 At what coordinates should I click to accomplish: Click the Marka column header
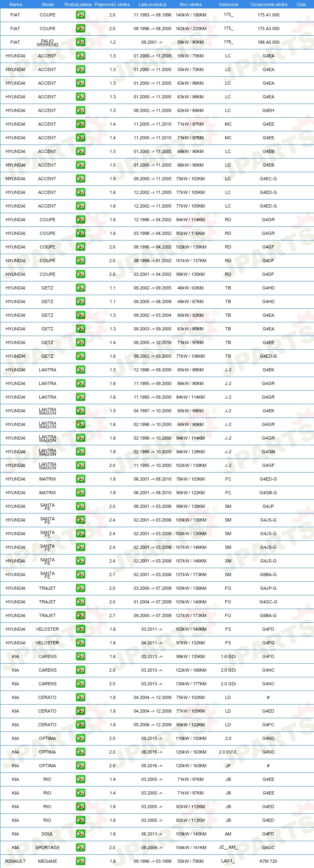[16, 4]
